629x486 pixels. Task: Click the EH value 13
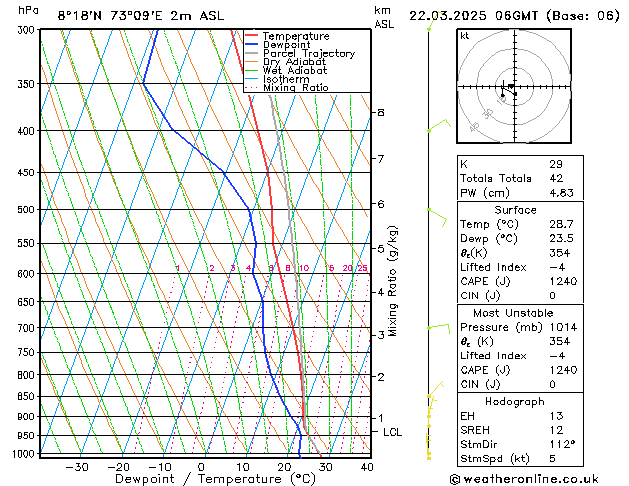click(556, 416)
